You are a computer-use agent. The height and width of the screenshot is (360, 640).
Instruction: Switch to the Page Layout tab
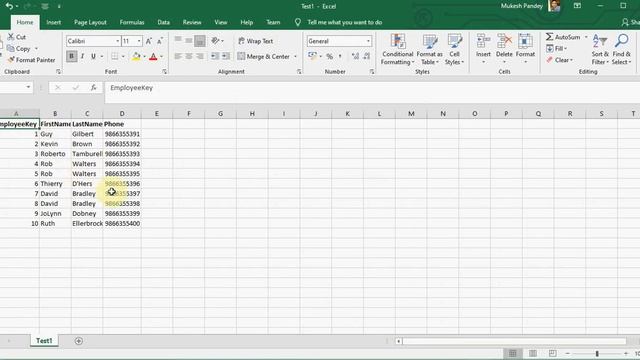tap(90, 22)
